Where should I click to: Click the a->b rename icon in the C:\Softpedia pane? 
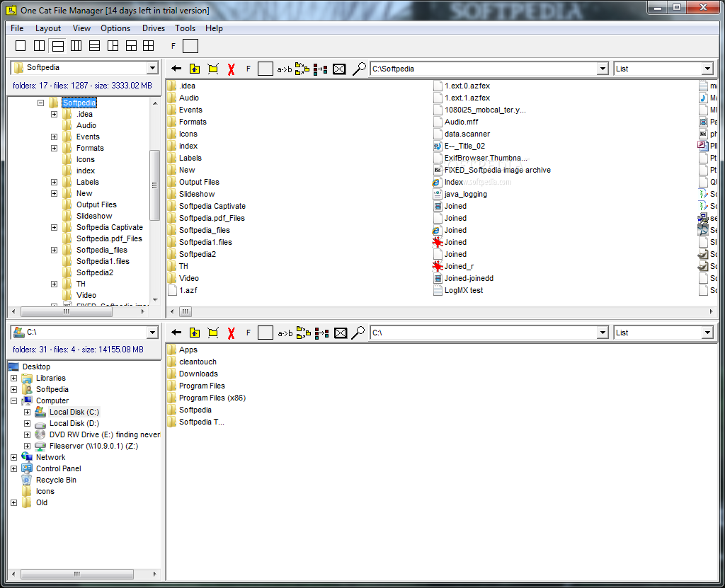[285, 69]
